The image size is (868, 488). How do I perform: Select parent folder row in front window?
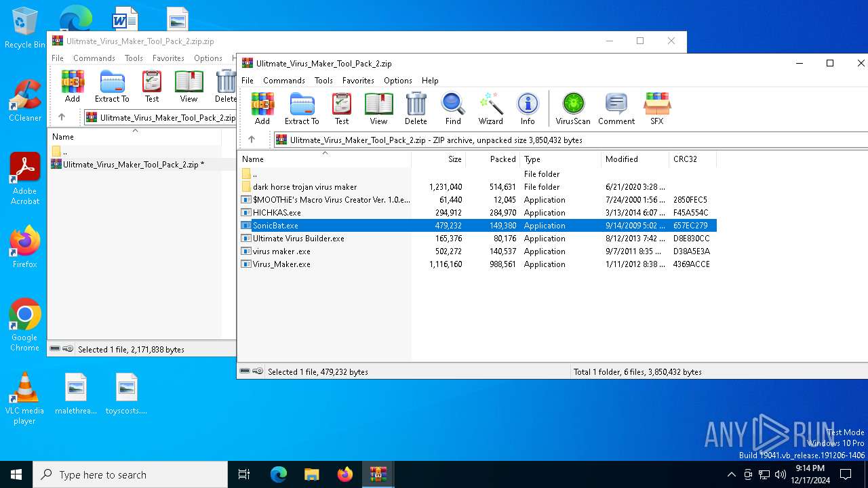pos(477,174)
